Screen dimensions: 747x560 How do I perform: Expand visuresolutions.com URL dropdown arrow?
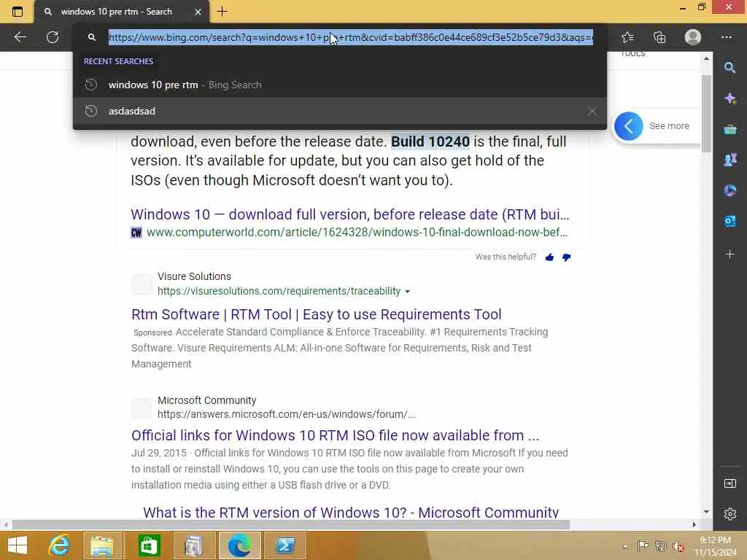[407, 292]
